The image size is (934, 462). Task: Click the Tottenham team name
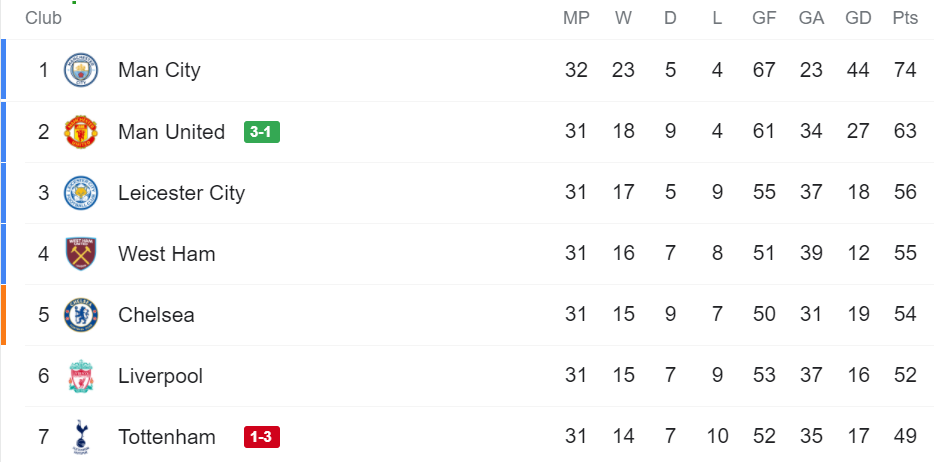point(166,437)
